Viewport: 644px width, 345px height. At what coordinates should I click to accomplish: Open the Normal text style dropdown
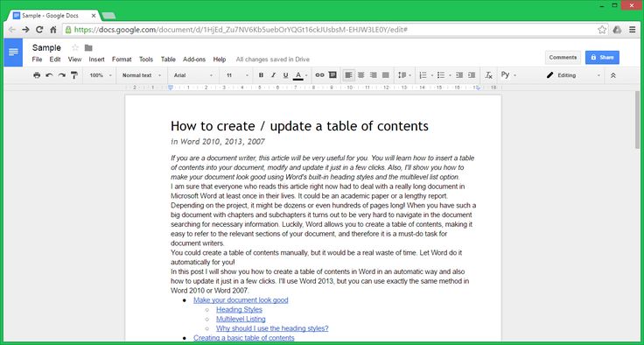pyautogui.click(x=141, y=75)
